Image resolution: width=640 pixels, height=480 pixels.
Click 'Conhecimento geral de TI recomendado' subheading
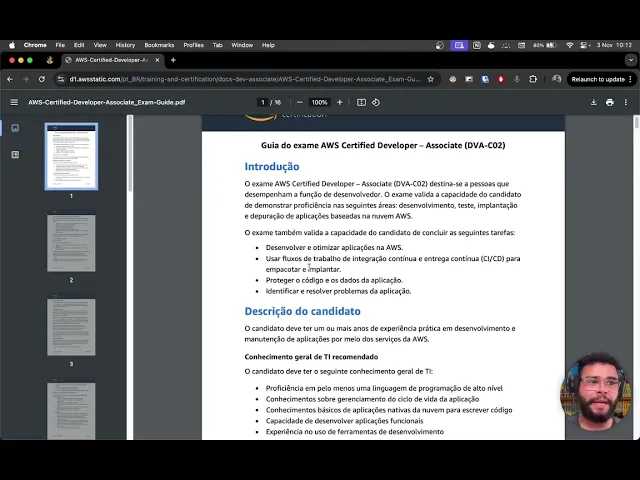point(311,357)
